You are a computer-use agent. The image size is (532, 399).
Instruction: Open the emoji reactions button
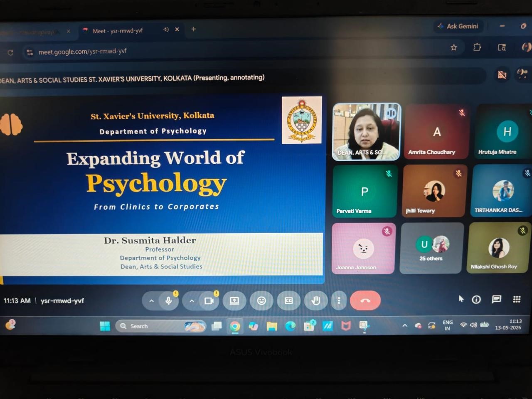261,300
